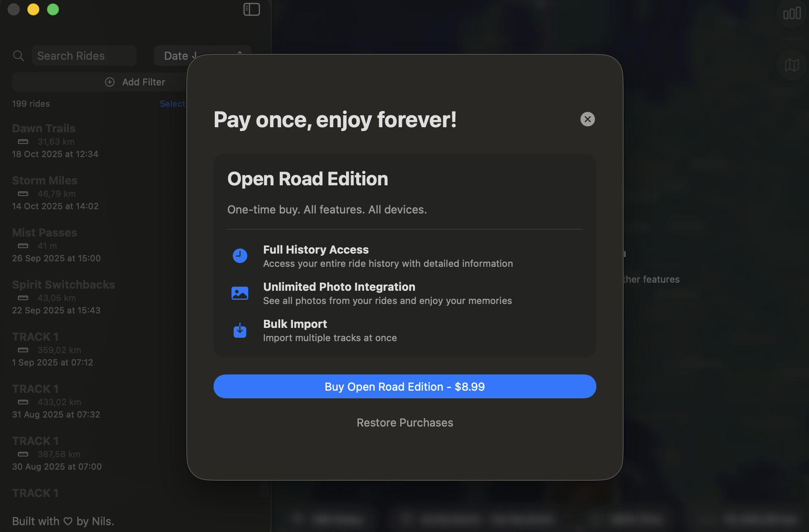Click the Full History Access clock icon

pyautogui.click(x=240, y=256)
